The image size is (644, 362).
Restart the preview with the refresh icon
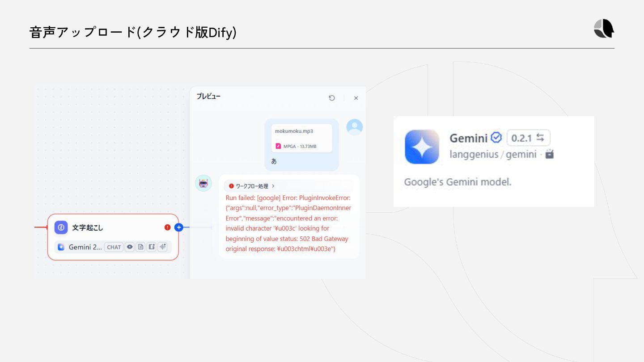coord(332,98)
